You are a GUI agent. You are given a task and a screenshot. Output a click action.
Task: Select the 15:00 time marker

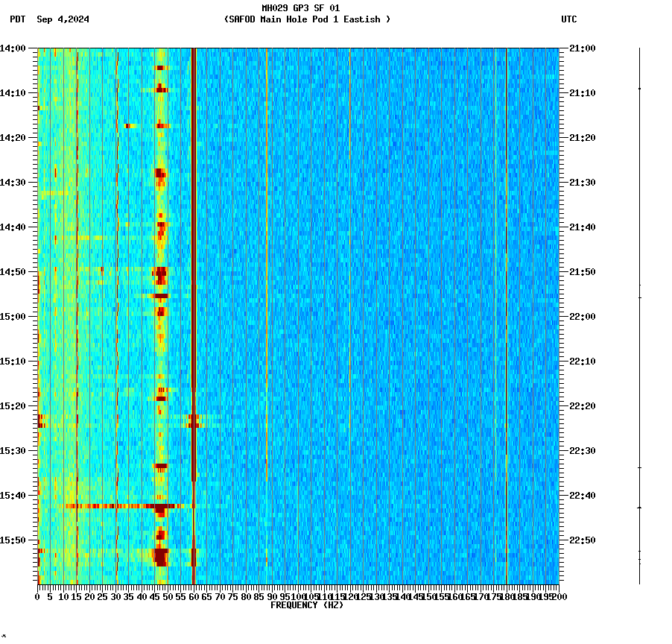point(16,316)
